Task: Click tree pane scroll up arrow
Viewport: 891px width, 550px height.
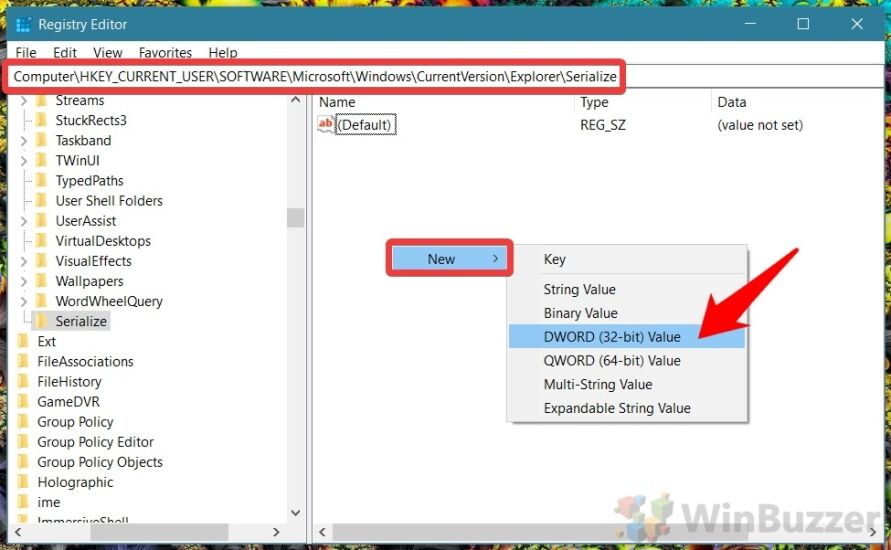Action: (x=295, y=101)
